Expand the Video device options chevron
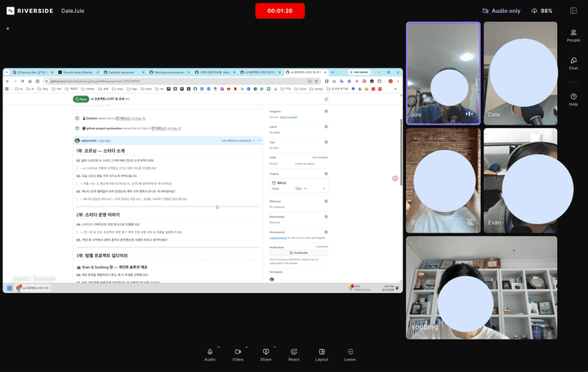The width and height of the screenshot is (588, 372). (247, 348)
